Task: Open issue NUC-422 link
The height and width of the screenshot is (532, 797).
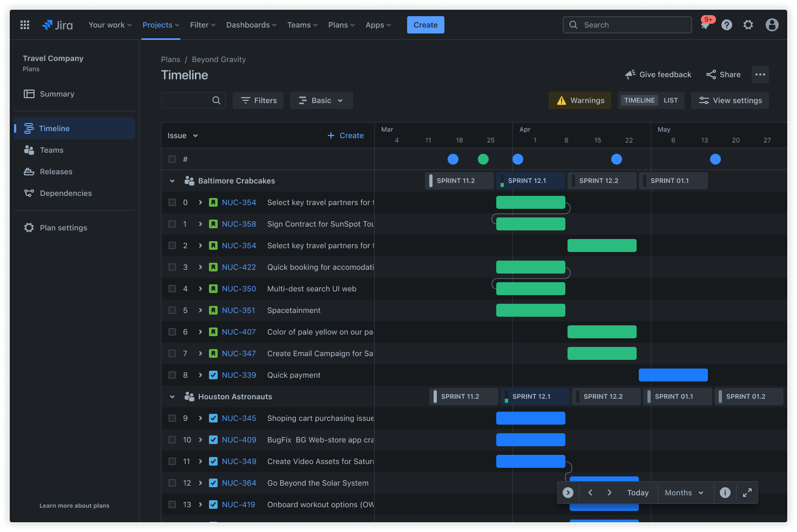Action: 239,267
